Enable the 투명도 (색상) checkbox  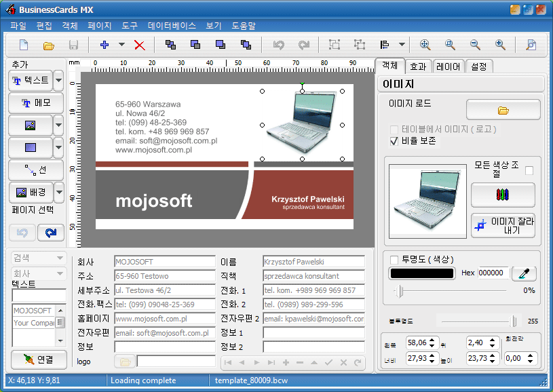394,260
